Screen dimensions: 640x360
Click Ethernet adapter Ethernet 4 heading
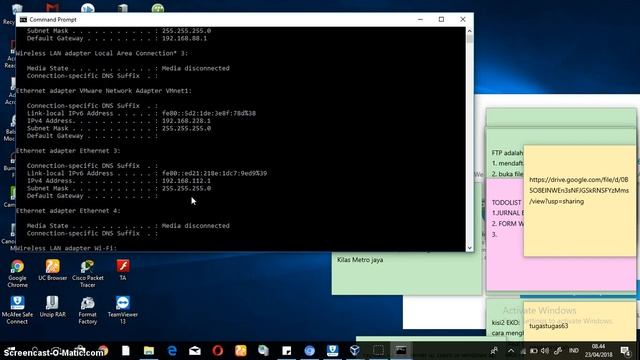tap(68, 211)
